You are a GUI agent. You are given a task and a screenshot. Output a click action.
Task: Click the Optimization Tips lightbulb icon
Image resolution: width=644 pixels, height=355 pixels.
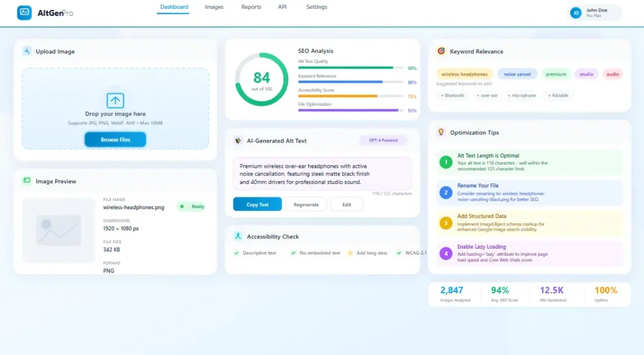pyautogui.click(x=441, y=132)
